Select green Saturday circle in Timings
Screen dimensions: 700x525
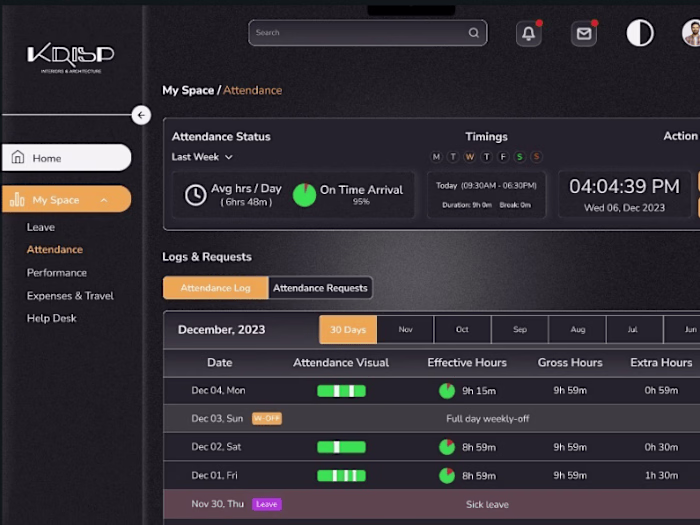point(519,157)
